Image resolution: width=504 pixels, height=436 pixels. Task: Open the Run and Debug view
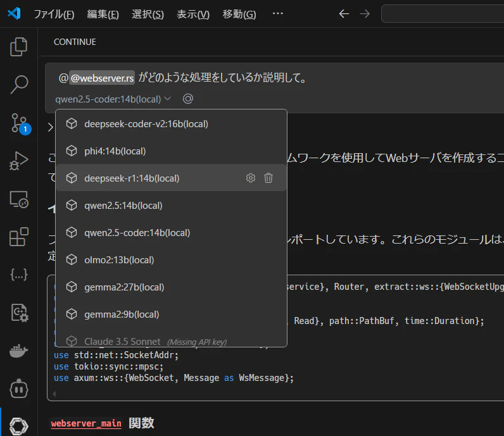(18, 161)
